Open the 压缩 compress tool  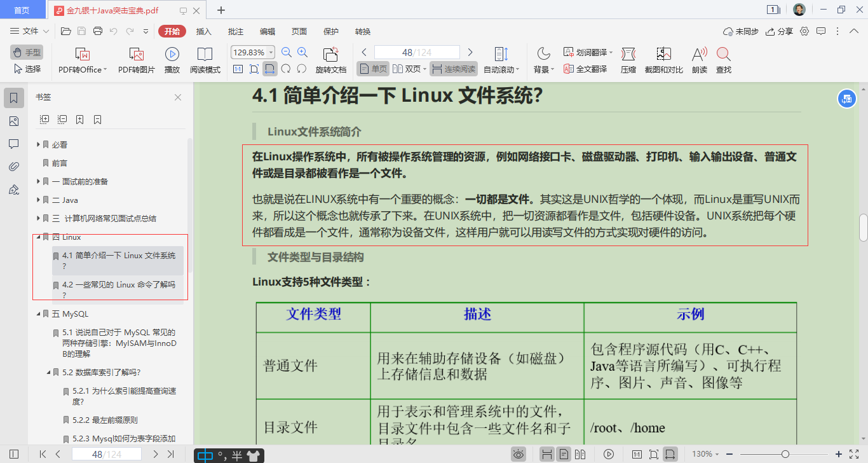pyautogui.click(x=628, y=60)
